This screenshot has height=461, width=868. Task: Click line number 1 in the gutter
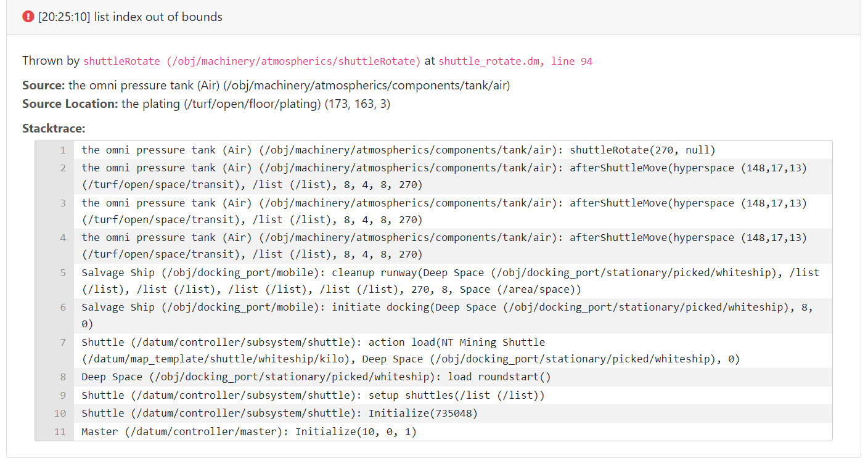pos(62,149)
